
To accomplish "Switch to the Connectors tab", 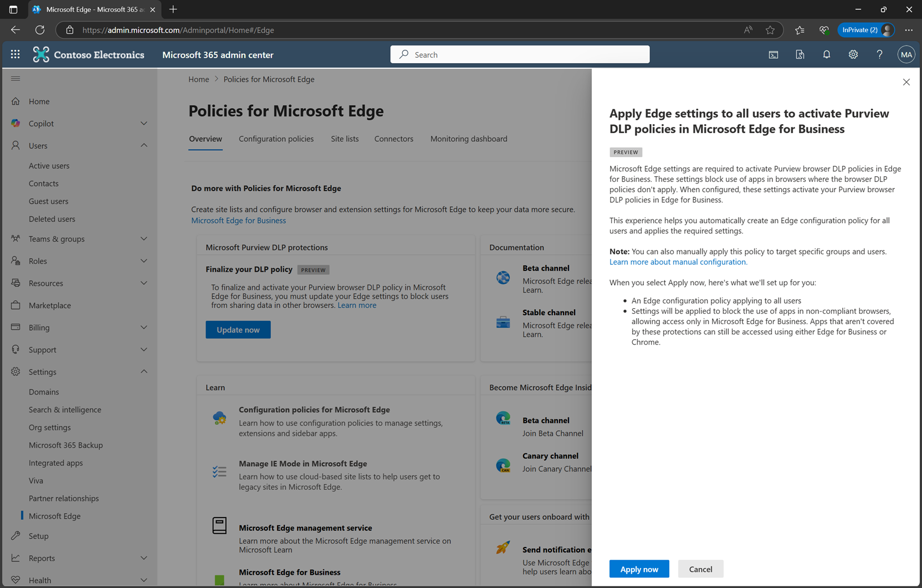I will tap(393, 139).
